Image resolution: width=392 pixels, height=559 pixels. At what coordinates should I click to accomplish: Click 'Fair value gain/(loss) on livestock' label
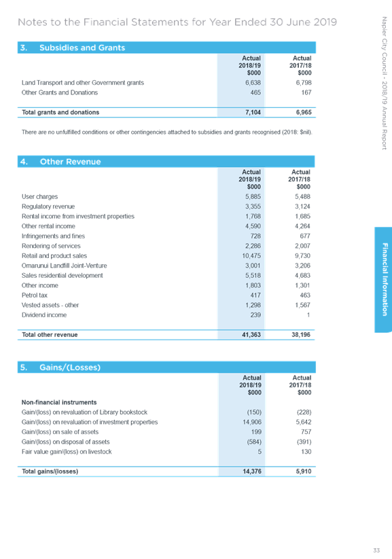pyautogui.click(x=67, y=452)
